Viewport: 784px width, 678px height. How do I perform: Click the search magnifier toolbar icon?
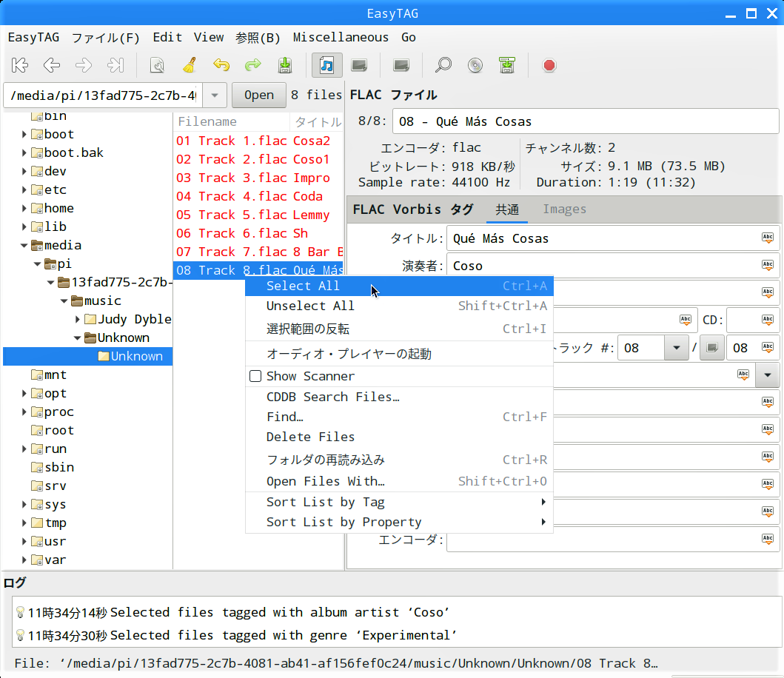coord(443,65)
